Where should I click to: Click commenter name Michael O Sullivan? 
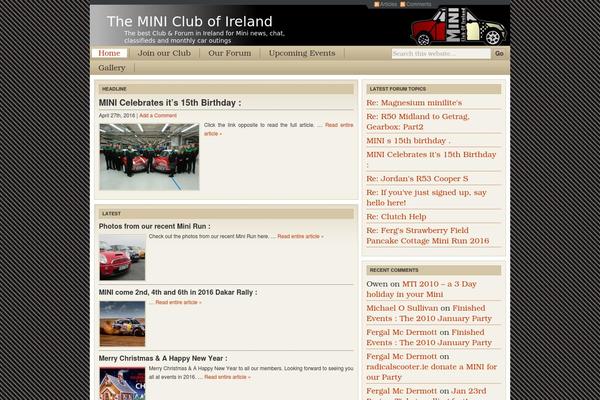[x=402, y=308]
